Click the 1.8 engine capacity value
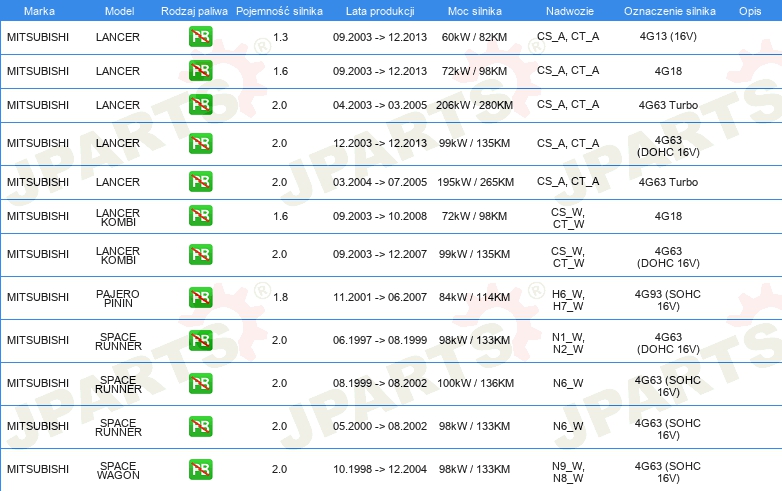This screenshot has height=491, width=782. click(x=280, y=297)
